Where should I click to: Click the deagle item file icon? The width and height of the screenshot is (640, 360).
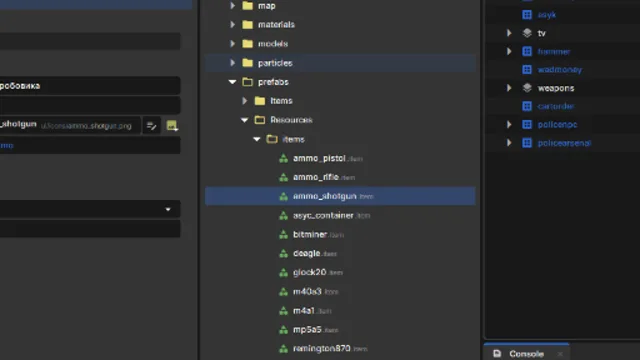(x=283, y=253)
